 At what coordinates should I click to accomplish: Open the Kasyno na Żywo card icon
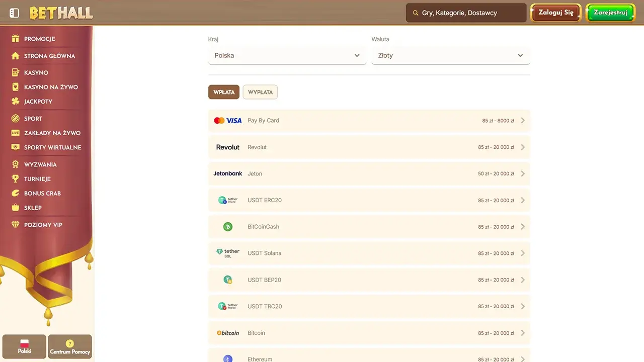coord(15,87)
